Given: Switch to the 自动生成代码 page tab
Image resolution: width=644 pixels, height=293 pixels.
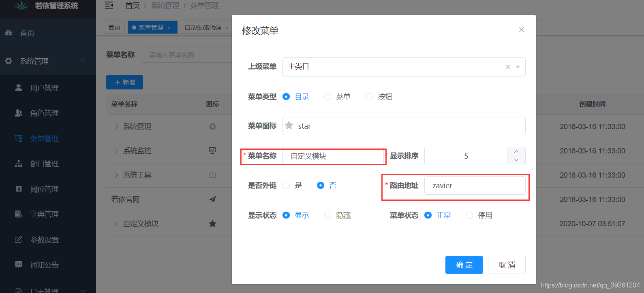Looking at the screenshot, I should [x=206, y=27].
